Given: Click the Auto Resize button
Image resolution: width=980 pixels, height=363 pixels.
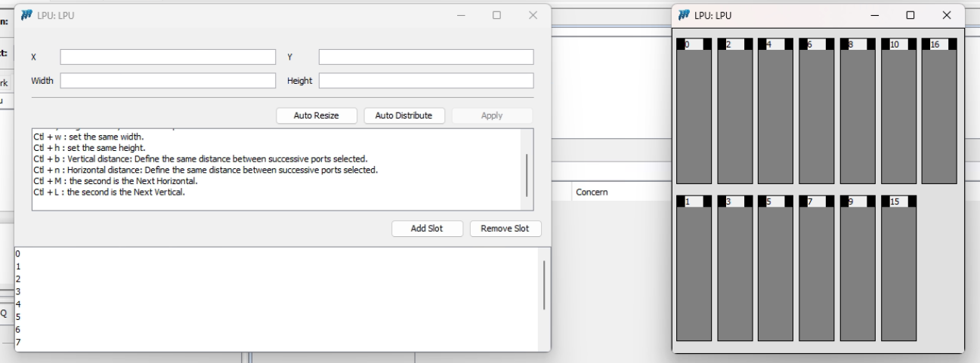Looking at the screenshot, I should 316,115.
